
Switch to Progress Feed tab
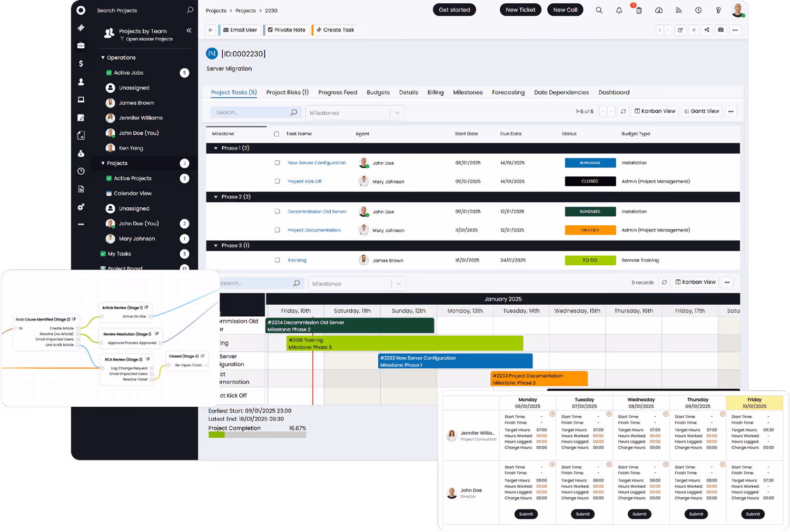(338, 92)
